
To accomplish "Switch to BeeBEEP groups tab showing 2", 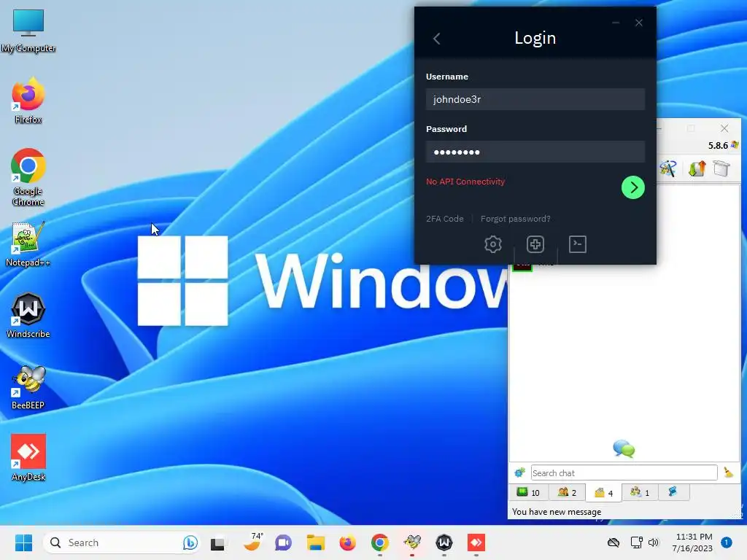I will (567, 492).
